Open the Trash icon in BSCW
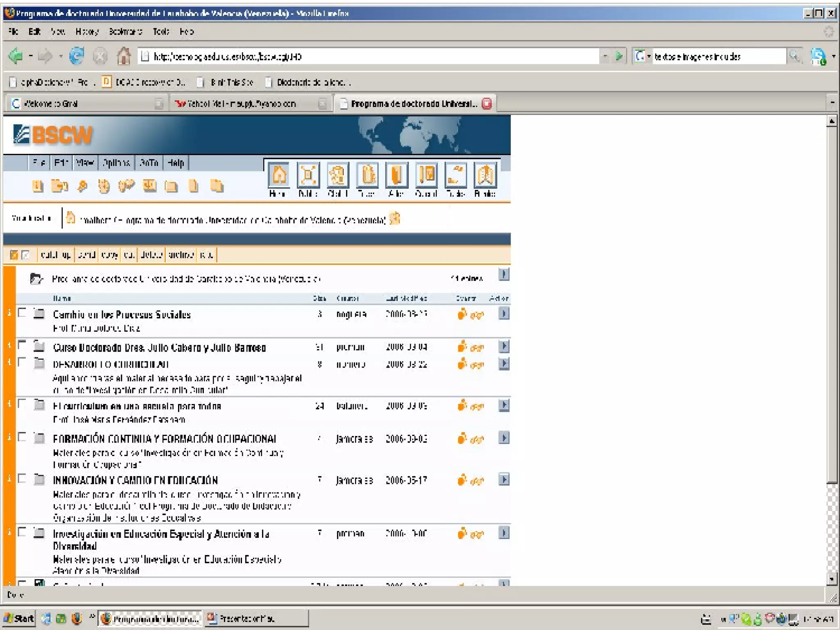This screenshot has height=630, width=840. click(x=367, y=176)
